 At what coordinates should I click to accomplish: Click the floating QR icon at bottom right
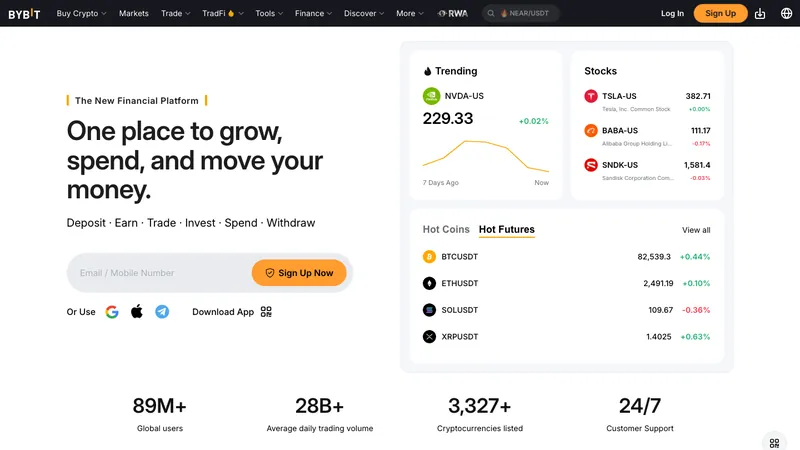(774, 443)
